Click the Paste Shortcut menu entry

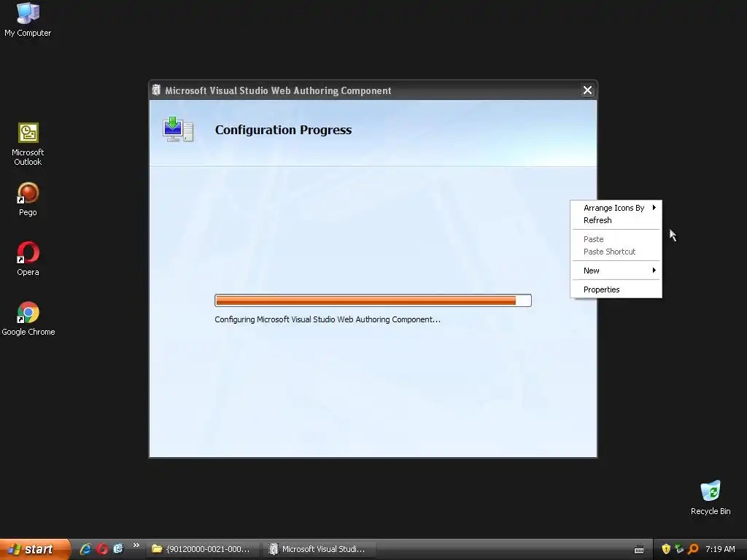pyautogui.click(x=616, y=252)
